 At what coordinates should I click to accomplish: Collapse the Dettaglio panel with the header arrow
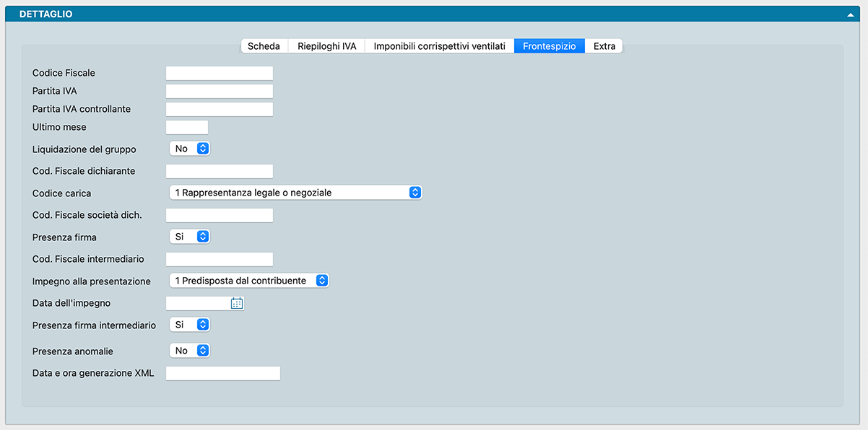[853, 14]
